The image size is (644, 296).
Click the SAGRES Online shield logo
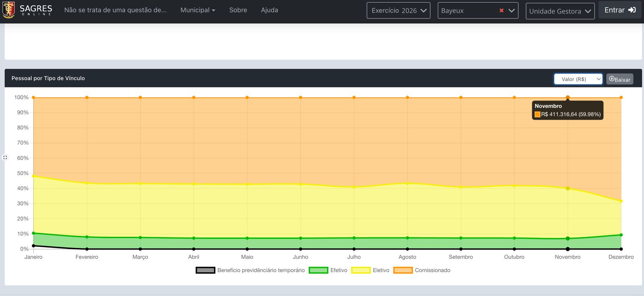pyautogui.click(x=9, y=10)
